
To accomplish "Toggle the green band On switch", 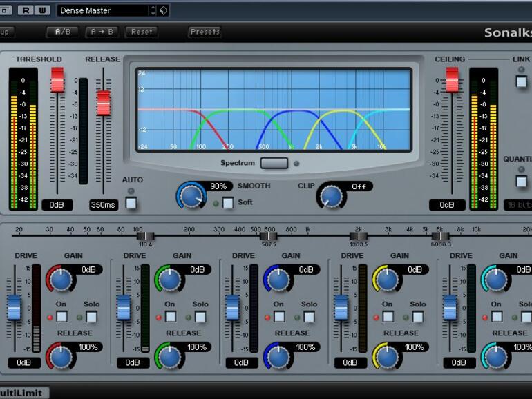I will (171, 317).
